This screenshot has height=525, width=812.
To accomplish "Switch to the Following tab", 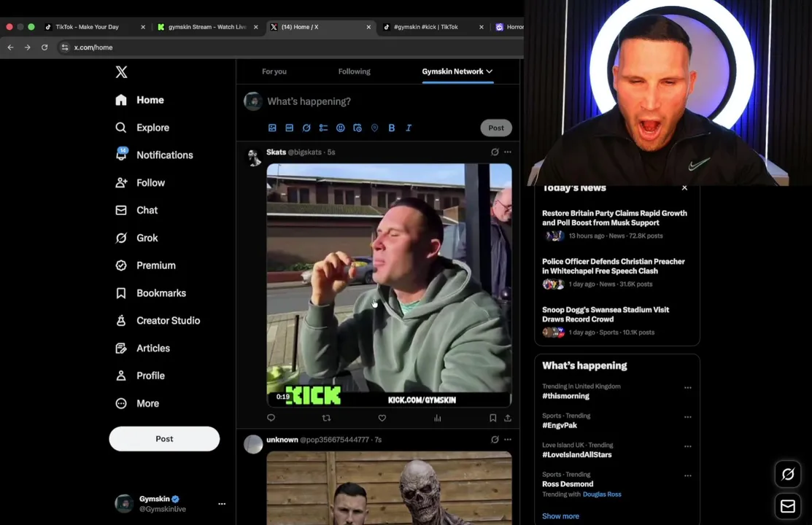I will click(x=355, y=71).
